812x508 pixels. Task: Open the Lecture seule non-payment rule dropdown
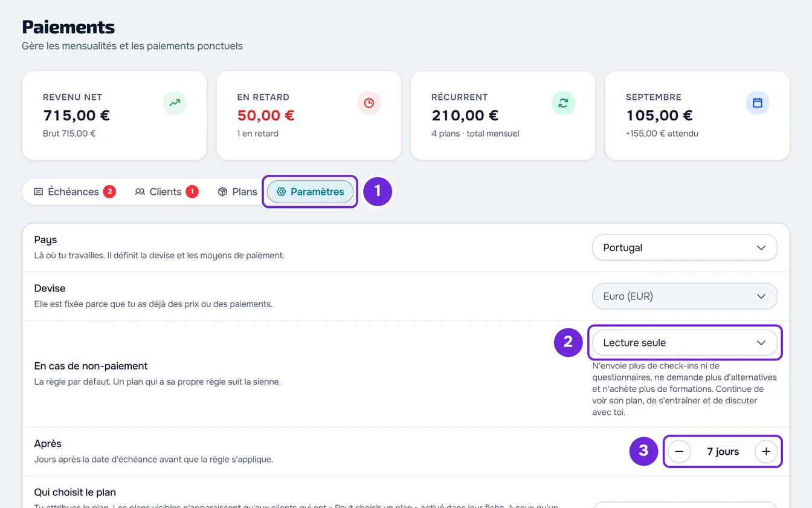coord(685,343)
